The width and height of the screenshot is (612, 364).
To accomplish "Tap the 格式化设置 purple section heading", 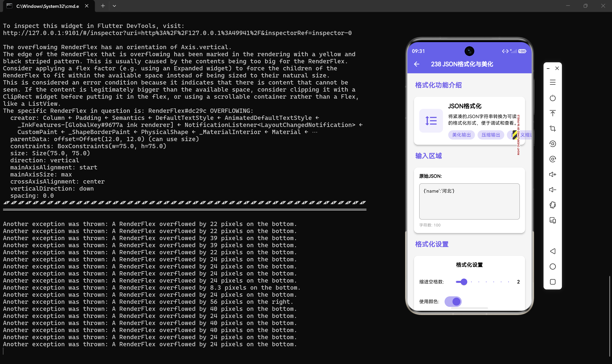I will click(432, 244).
